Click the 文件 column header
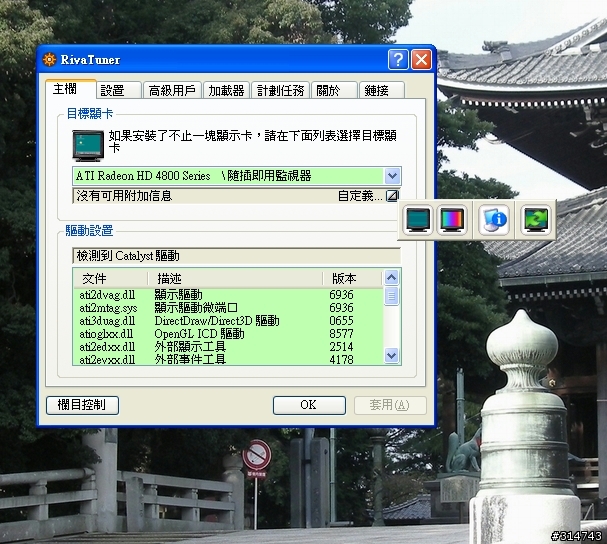The image size is (607, 544). click(x=110, y=278)
